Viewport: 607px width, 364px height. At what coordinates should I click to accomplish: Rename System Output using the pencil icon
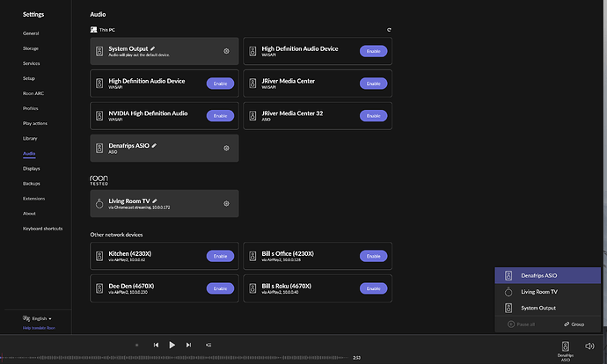pos(152,48)
